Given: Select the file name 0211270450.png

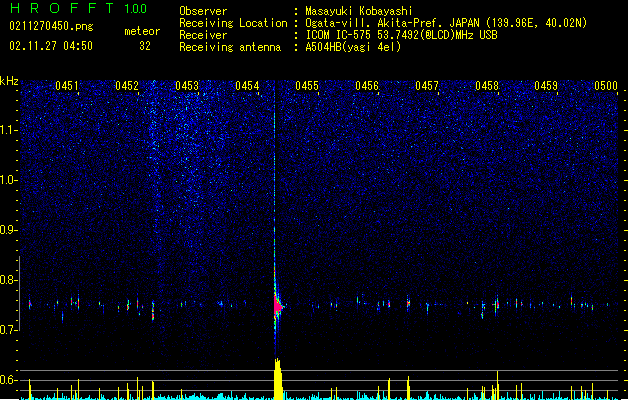Looking at the screenshot, I should click(x=51, y=27).
